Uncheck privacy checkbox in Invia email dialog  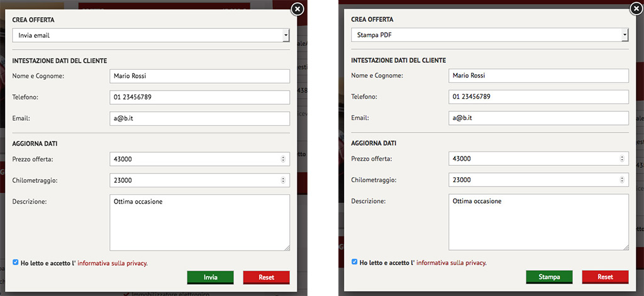click(16, 262)
